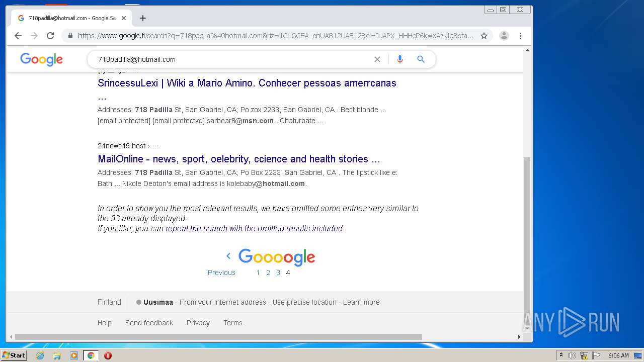Open the SrincessuLexi Wiki Mario Amino result

pos(247,89)
